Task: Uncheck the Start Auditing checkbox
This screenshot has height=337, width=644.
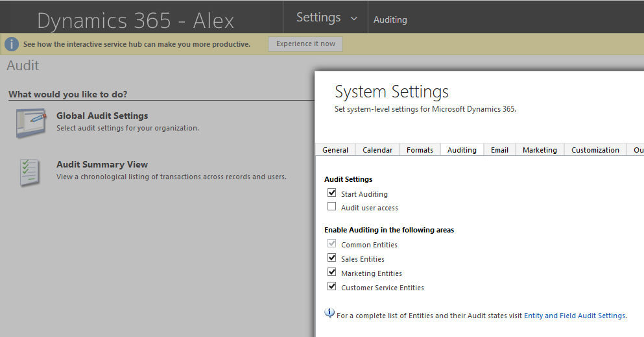Action: (x=332, y=193)
